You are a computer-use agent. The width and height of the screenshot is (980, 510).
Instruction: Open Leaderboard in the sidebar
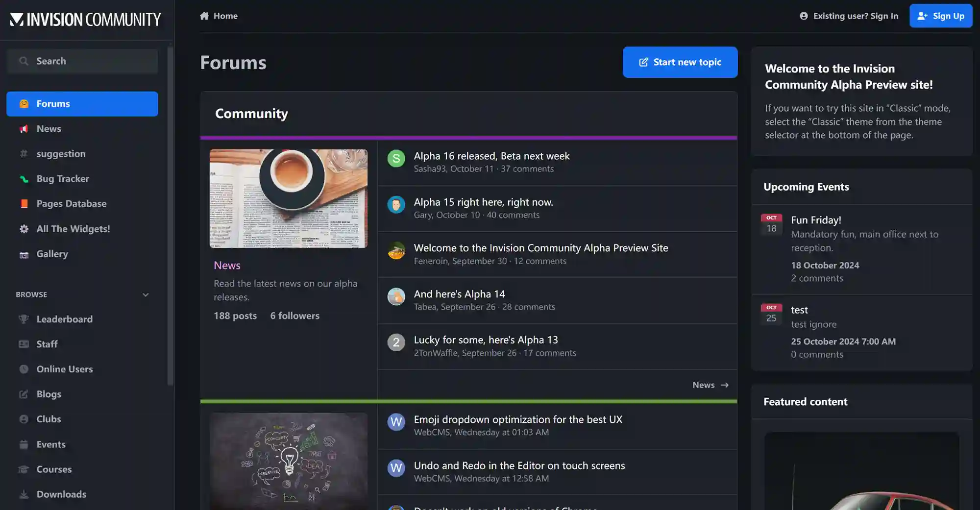[x=82, y=319]
